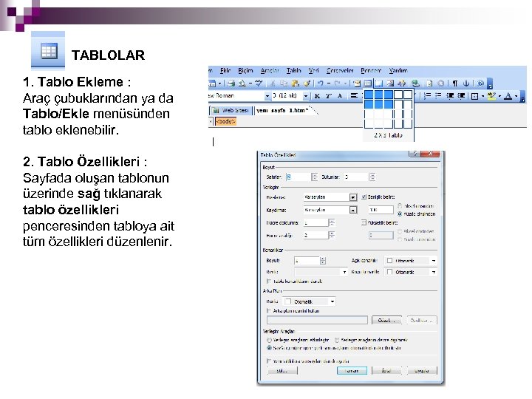532x399 pixels.
Task: Click the Highlight color marker icon
Action: 491,96
